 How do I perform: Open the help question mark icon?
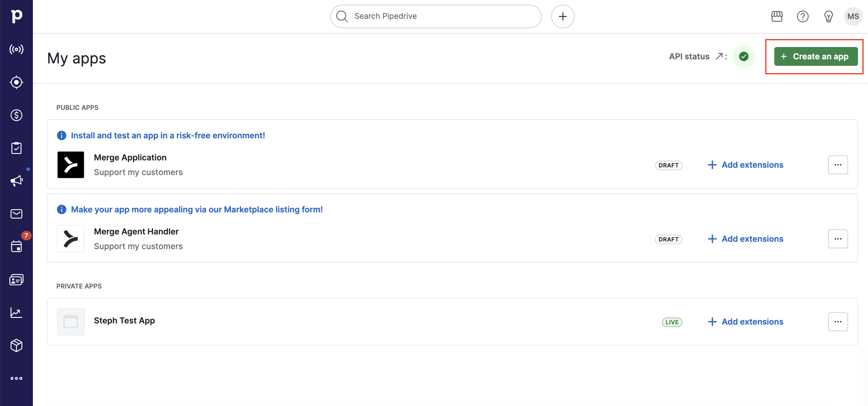click(803, 16)
